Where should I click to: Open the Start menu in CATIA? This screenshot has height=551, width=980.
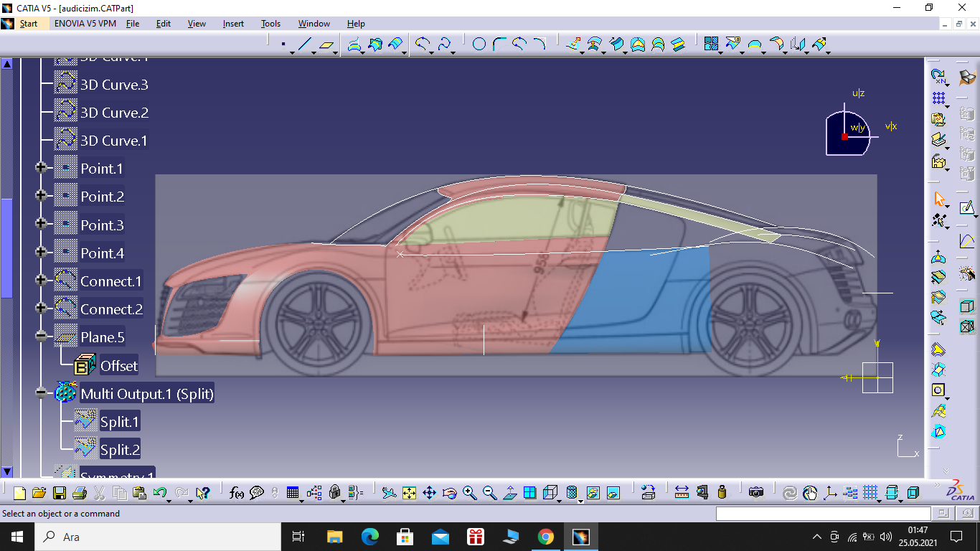pos(28,24)
